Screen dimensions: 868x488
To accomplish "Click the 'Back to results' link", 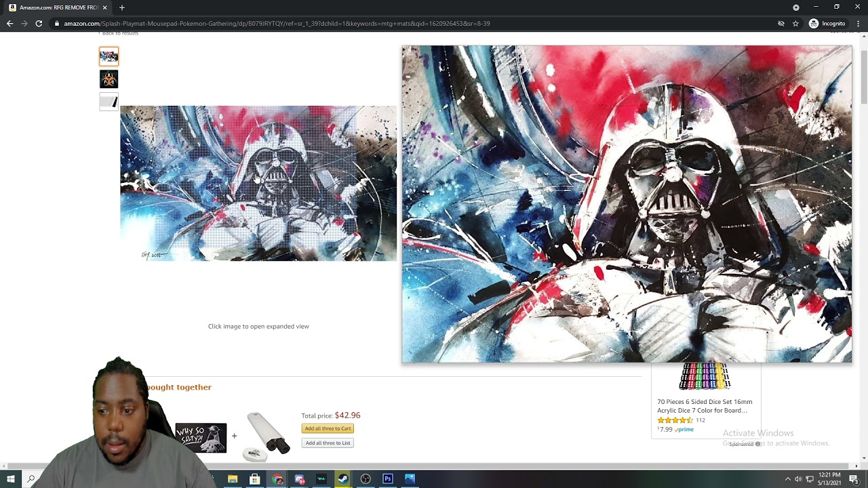I will [x=120, y=33].
